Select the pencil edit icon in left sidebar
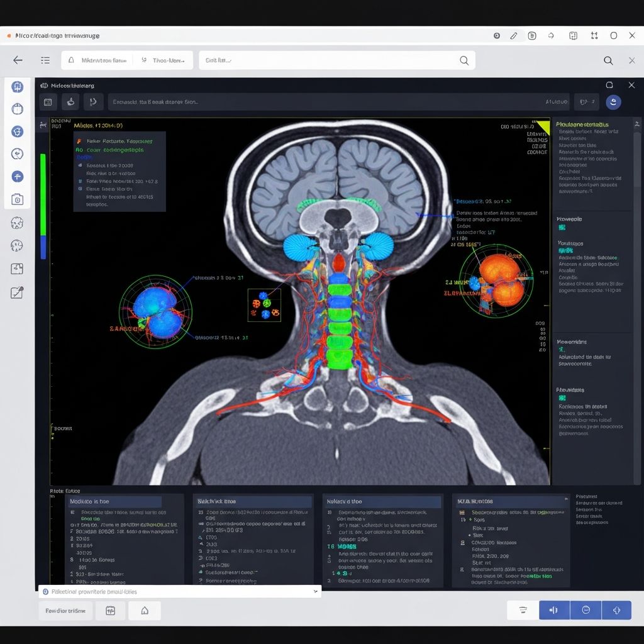 pos(18,292)
